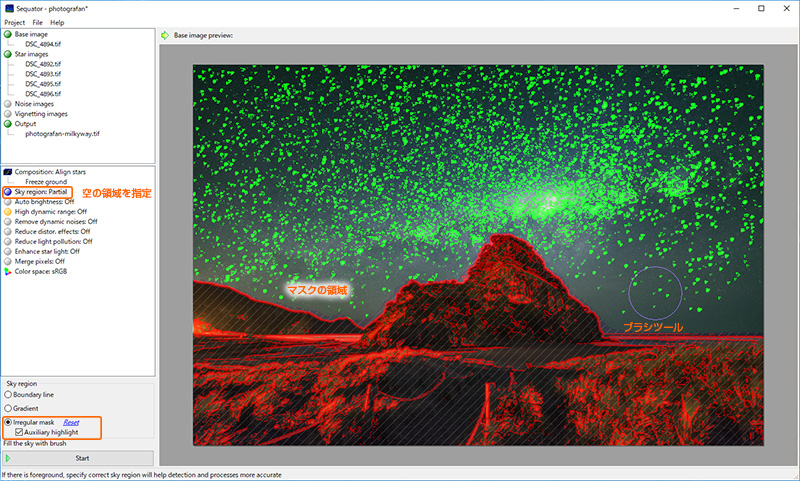800x481 pixels.
Task: Open the File menu
Action: pos(37,22)
